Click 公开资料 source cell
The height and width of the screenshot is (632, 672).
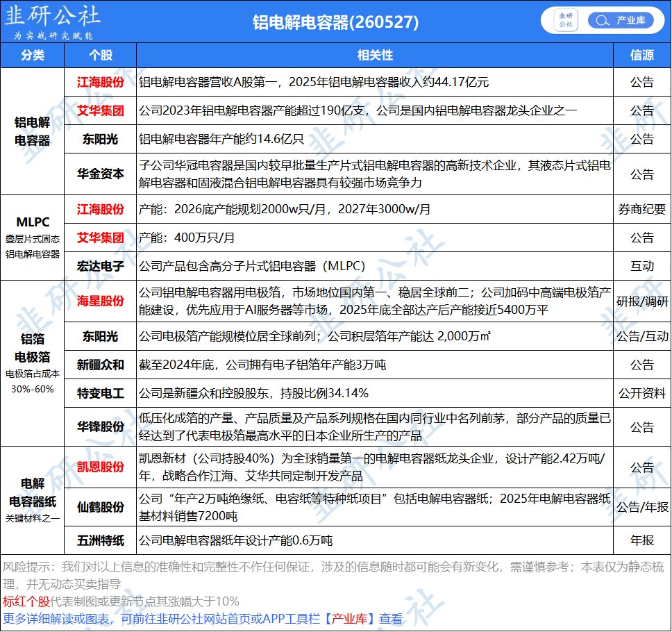point(642,393)
